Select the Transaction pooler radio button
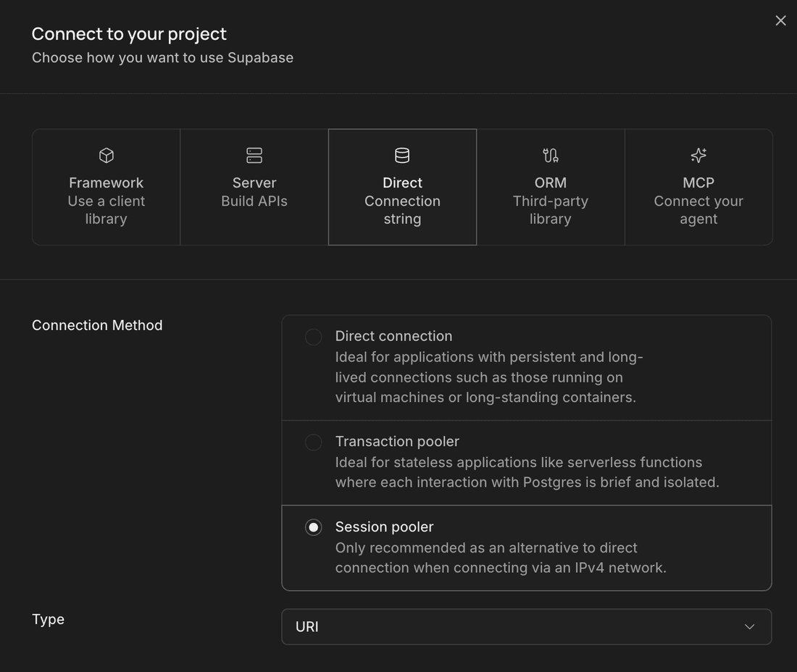797x672 pixels. pos(313,442)
